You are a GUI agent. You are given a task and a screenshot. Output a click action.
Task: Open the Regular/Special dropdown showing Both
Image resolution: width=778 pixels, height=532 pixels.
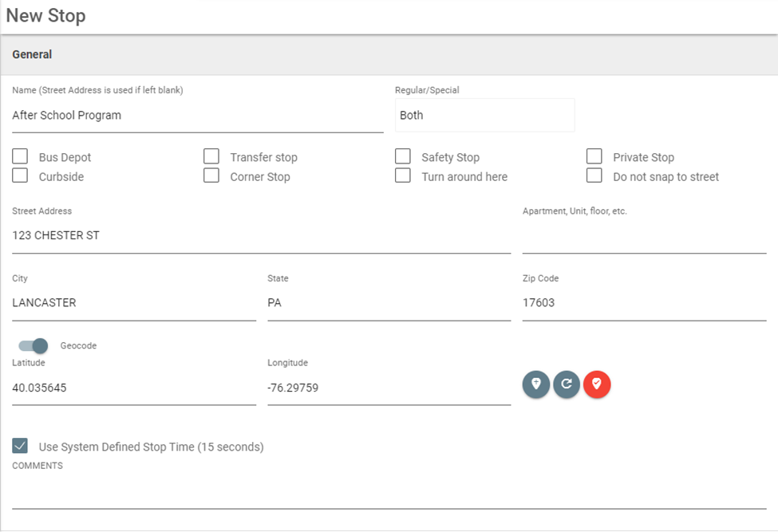point(485,115)
